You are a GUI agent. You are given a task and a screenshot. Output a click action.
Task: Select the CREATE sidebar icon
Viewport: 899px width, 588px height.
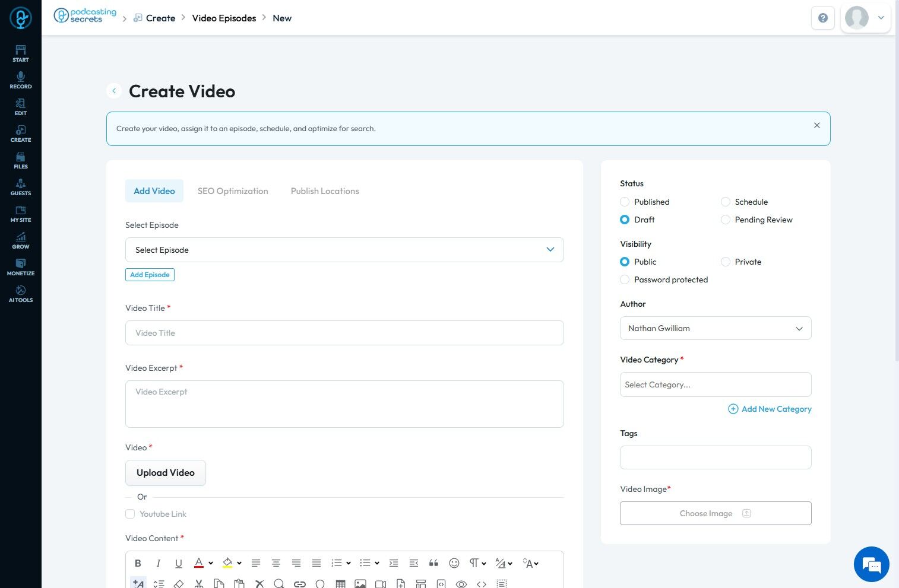21,134
